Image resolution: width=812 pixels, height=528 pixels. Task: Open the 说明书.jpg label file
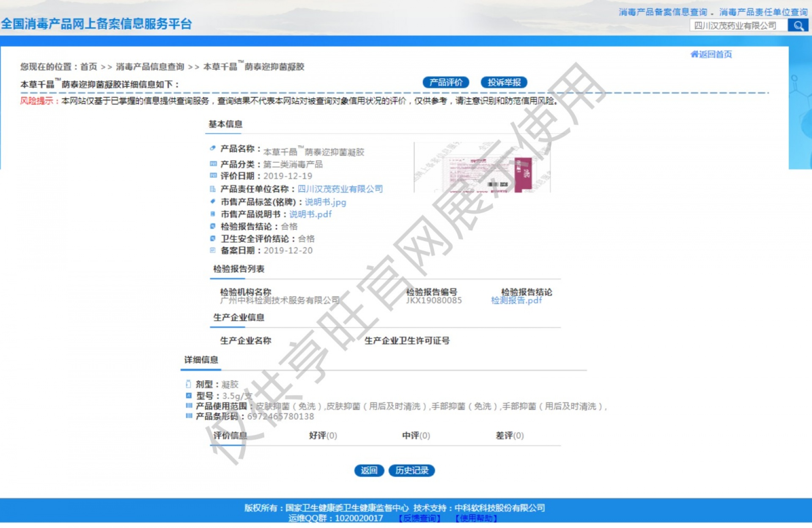pyautogui.click(x=325, y=202)
